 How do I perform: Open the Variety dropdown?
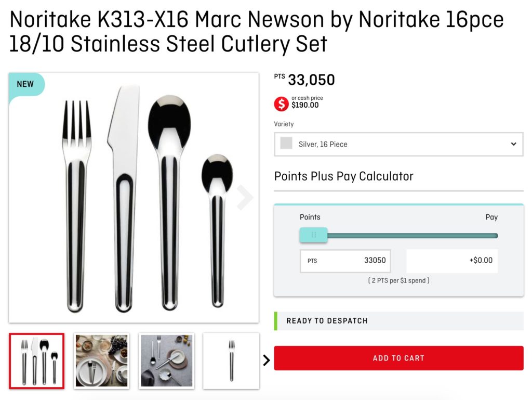pos(398,144)
